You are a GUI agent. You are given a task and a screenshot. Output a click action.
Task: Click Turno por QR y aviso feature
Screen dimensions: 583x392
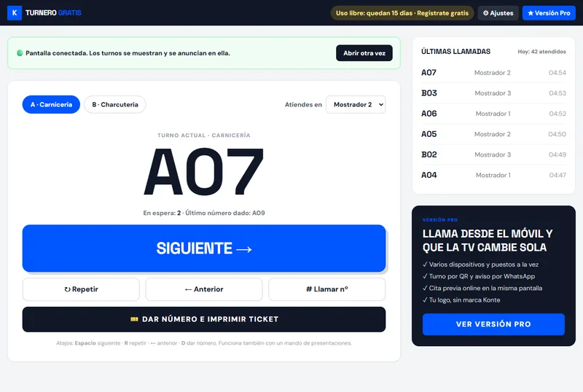click(479, 276)
